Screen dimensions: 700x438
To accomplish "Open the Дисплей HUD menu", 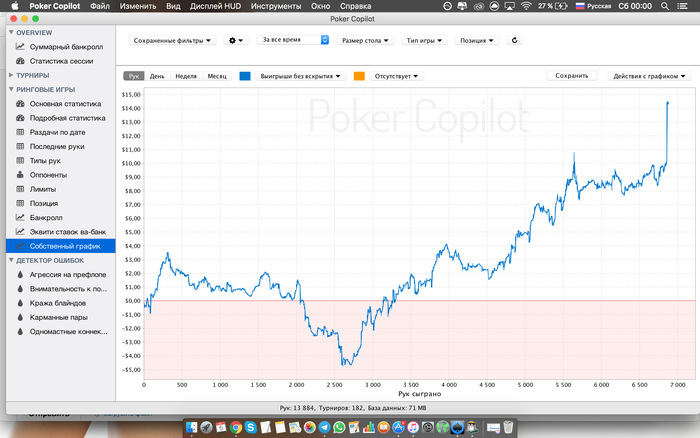I will tap(215, 6).
